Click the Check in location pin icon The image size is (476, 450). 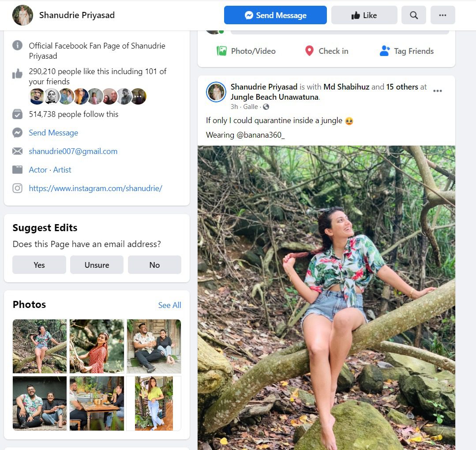pos(309,51)
